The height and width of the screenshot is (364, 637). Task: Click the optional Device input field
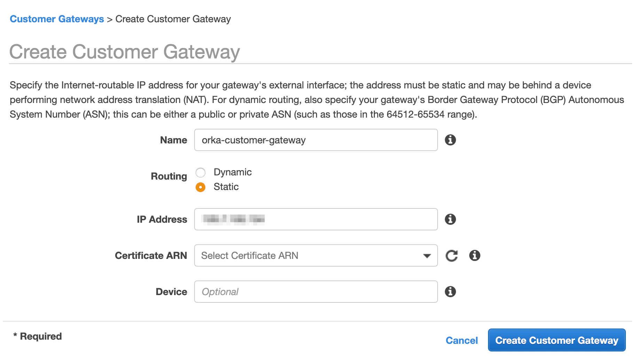point(315,292)
